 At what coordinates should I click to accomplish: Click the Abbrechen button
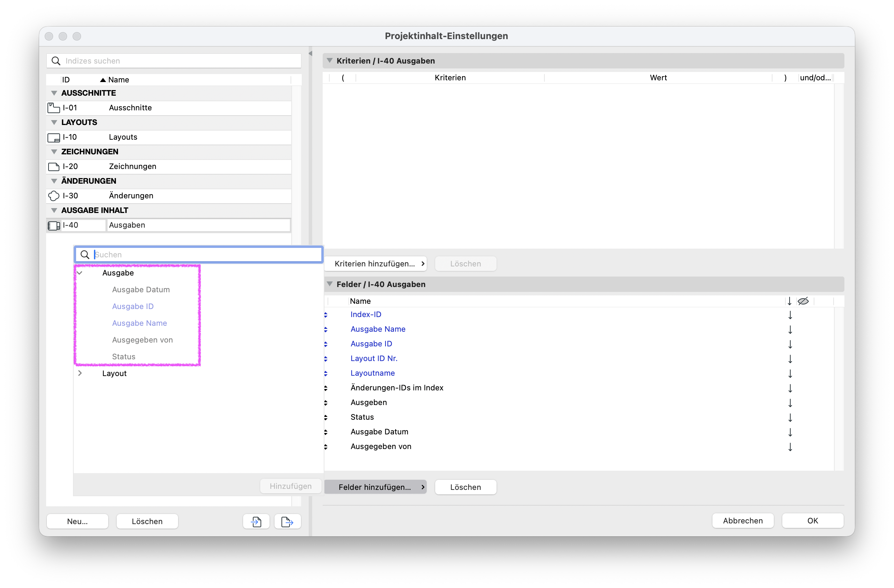pos(743,521)
